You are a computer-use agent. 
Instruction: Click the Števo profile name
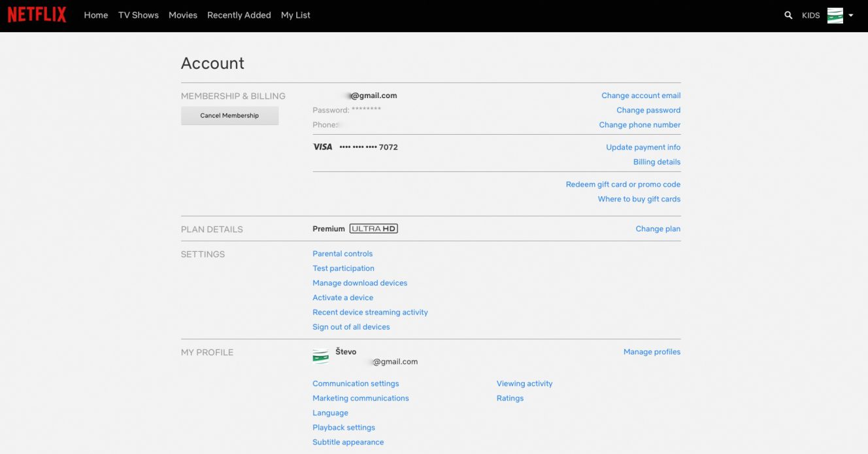(x=346, y=352)
